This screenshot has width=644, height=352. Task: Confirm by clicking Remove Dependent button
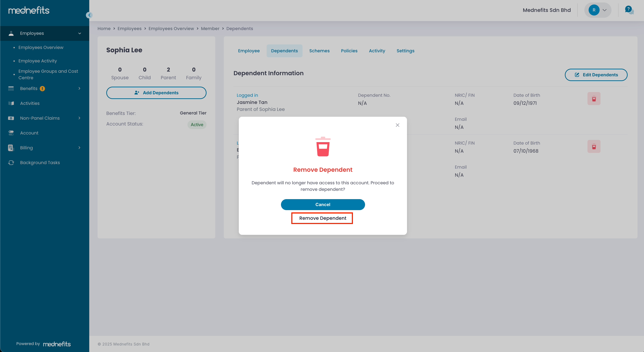coord(322,218)
